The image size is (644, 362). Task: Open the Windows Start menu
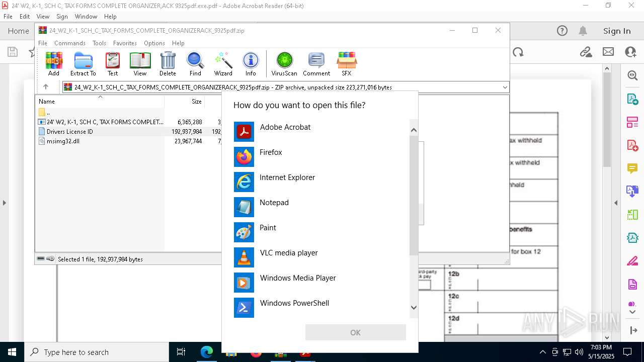pyautogui.click(x=12, y=352)
